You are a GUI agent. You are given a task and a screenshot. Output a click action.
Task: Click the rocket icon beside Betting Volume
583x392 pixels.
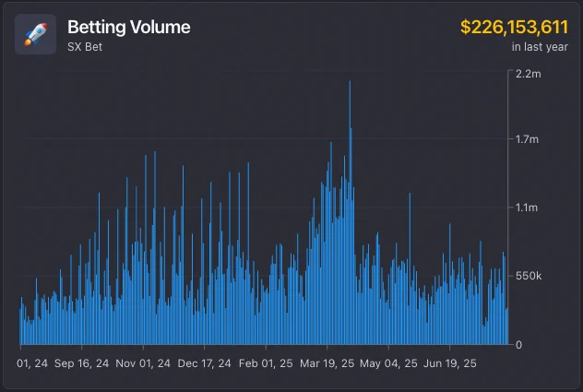coord(36,34)
